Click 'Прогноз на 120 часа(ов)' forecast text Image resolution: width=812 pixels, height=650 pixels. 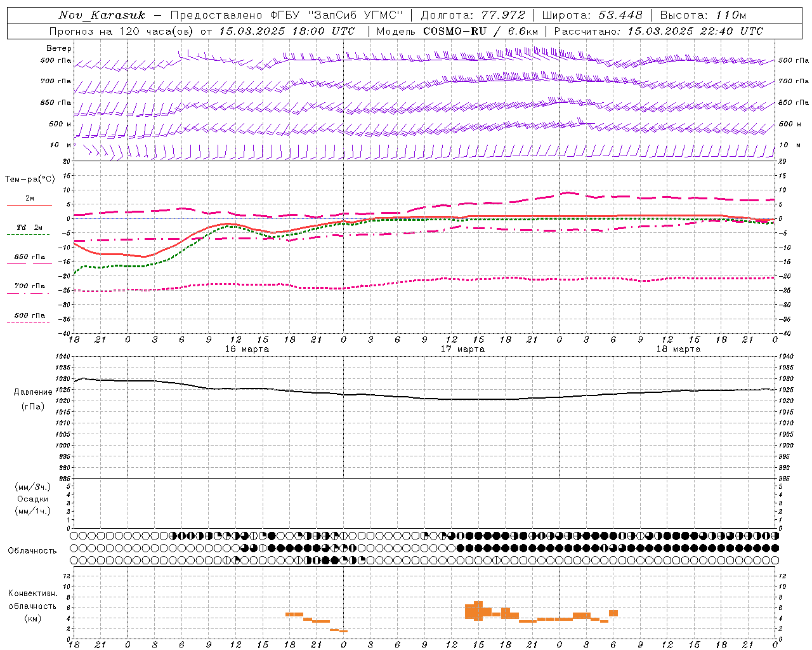122,31
